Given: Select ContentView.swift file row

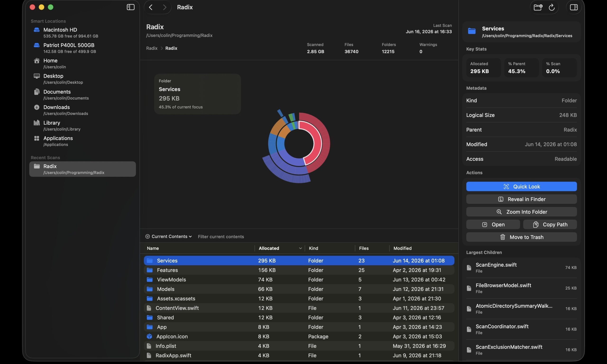Looking at the screenshot, I should point(299,308).
